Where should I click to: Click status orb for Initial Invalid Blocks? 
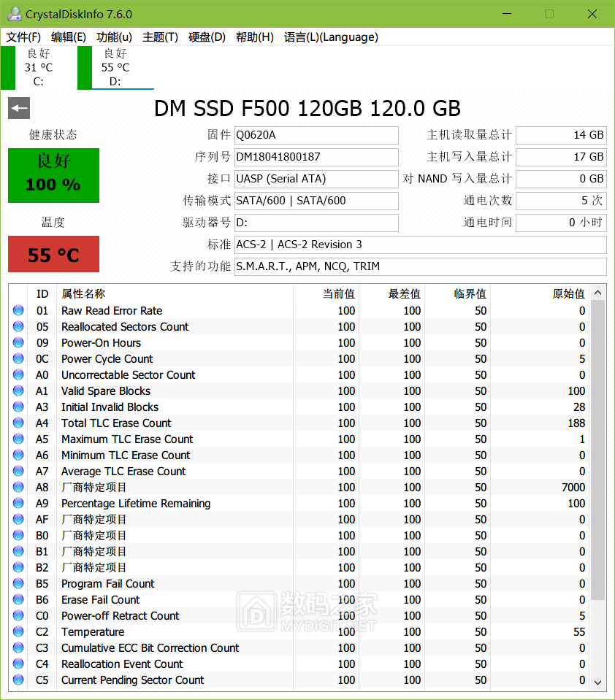click(x=18, y=407)
